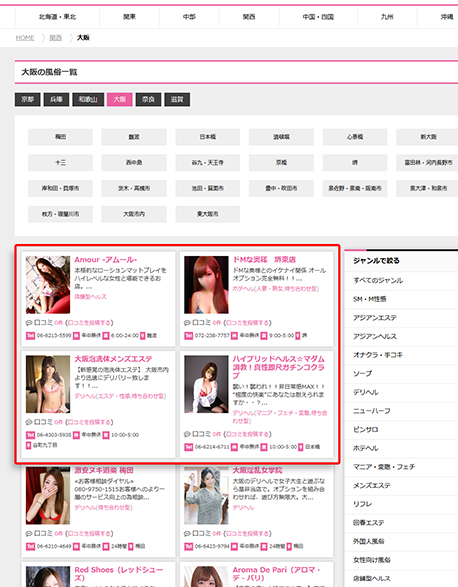458x587 pixels.
Task: Filter by the 梅田 area button
Action: (x=60, y=137)
